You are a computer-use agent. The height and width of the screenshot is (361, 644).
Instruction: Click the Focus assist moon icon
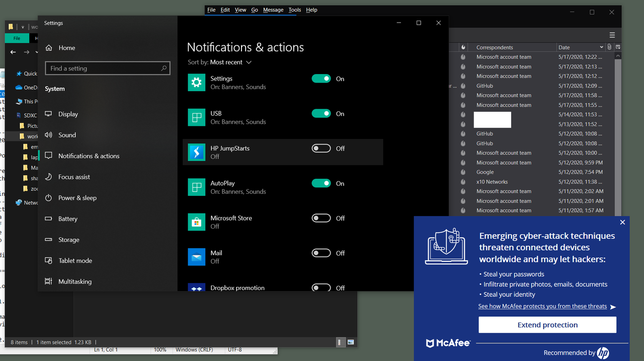point(48,177)
